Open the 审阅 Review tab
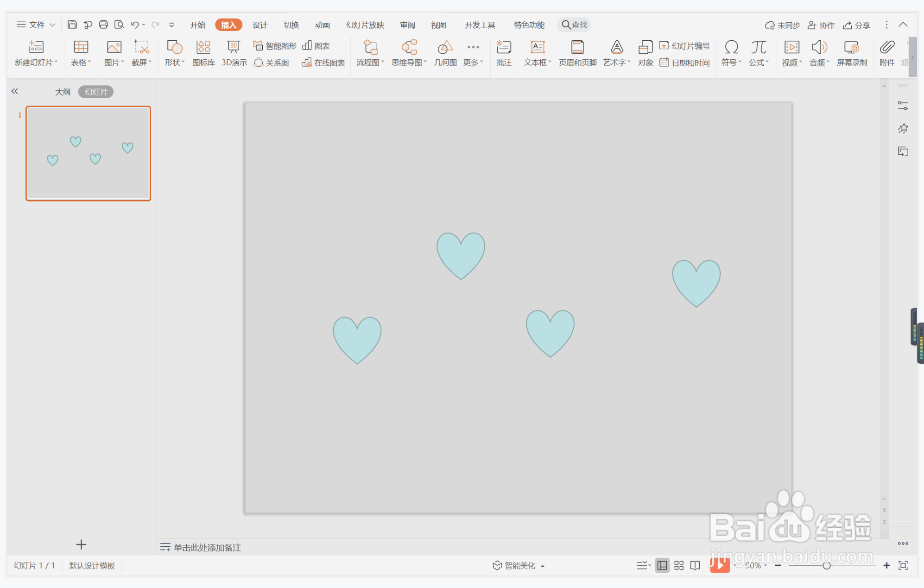 [x=408, y=25]
